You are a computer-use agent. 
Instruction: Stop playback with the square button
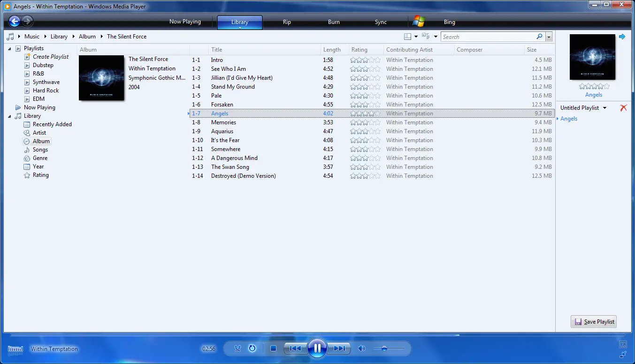pyautogui.click(x=273, y=349)
